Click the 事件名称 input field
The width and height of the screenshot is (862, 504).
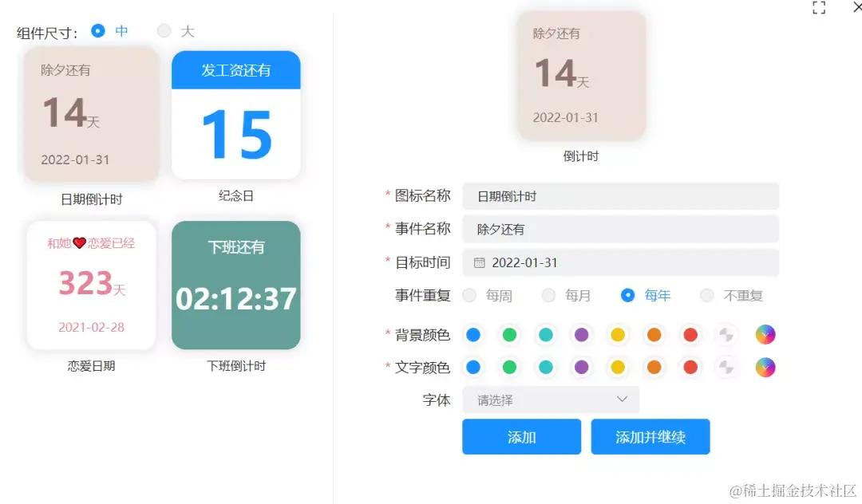click(621, 229)
